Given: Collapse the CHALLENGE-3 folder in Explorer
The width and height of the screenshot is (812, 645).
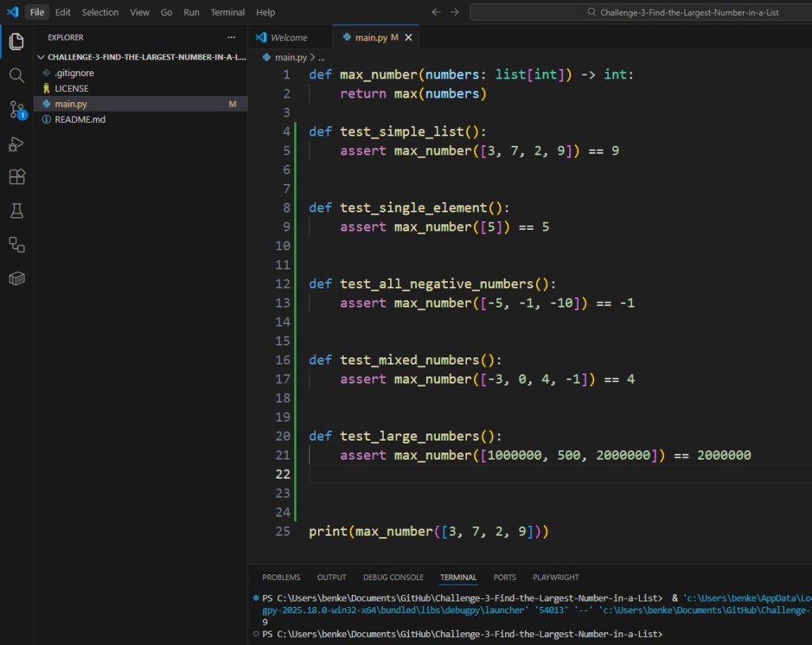Looking at the screenshot, I should [x=41, y=56].
